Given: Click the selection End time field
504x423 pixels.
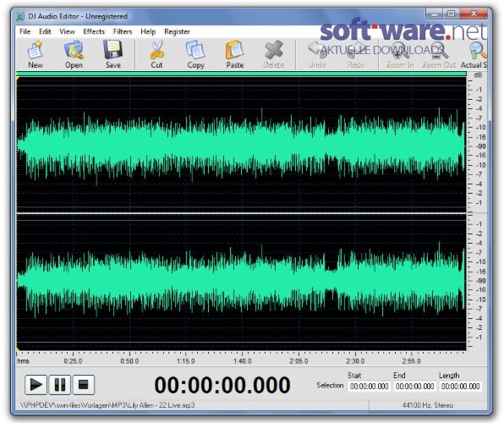Looking at the screenshot, I should point(415,386).
